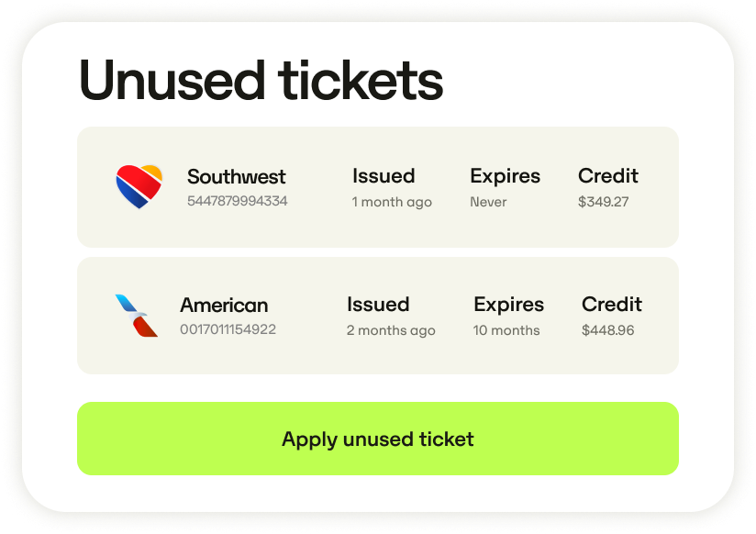Screen dimensions: 756x534
Task: Click American ticket number 0017011154922
Action: tap(228, 329)
